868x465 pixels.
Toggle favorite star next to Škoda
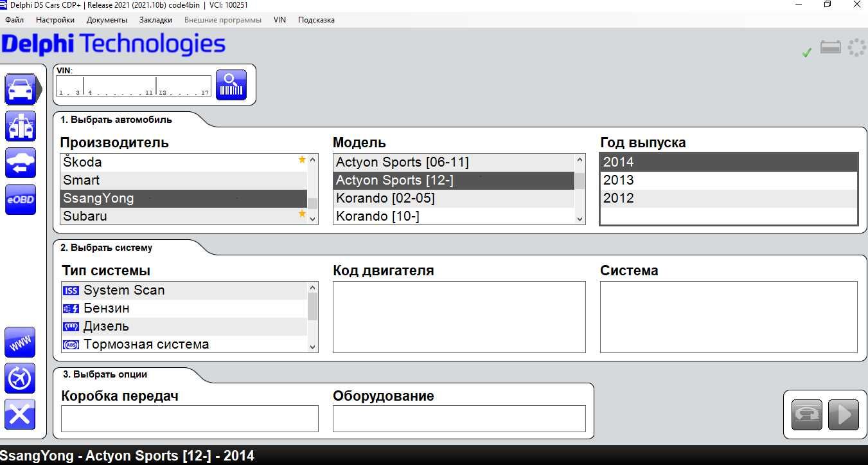pos(302,160)
